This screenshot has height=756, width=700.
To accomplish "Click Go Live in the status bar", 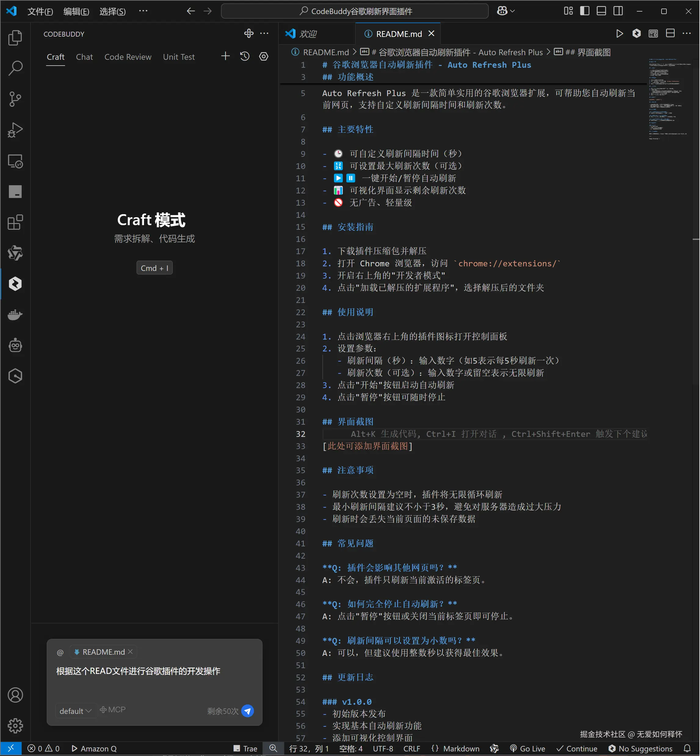I will tap(528, 748).
